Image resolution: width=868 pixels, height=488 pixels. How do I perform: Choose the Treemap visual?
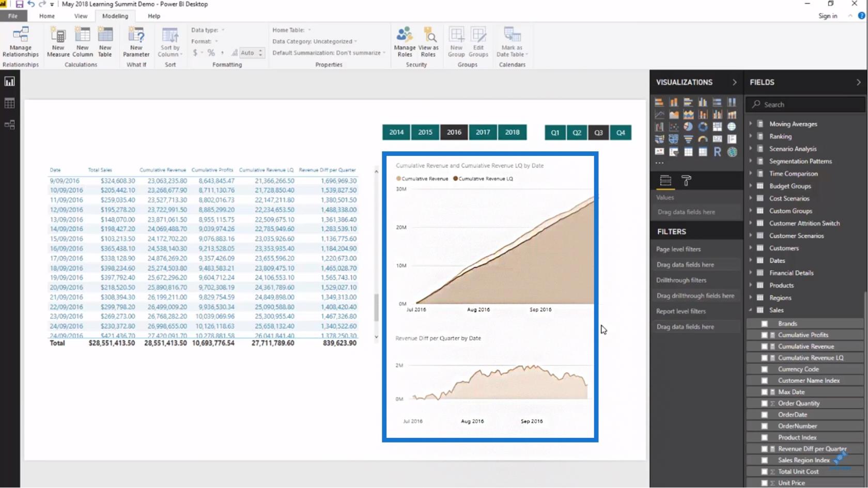tap(717, 127)
